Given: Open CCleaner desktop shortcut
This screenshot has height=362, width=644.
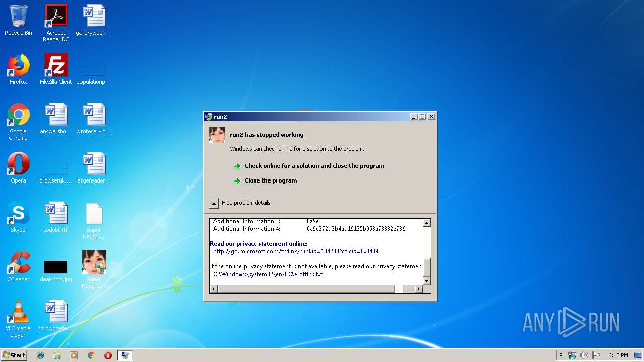Looking at the screenshot, I should pyautogui.click(x=18, y=266).
